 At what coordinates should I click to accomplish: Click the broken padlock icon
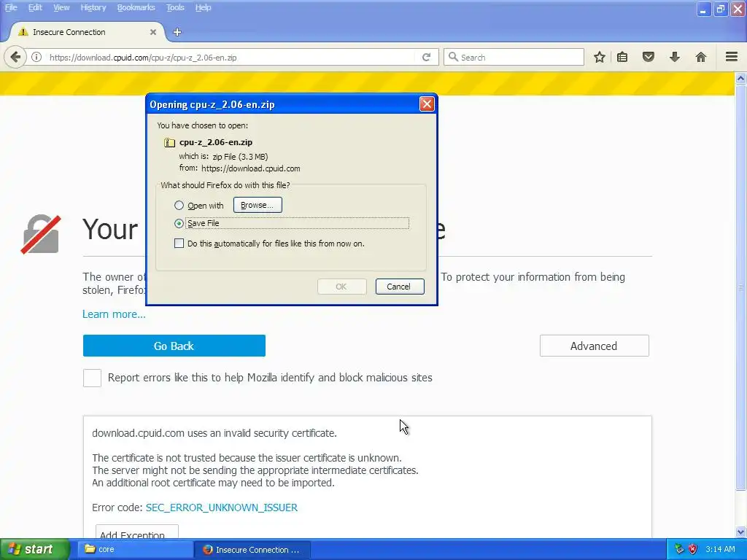(42, 234)
